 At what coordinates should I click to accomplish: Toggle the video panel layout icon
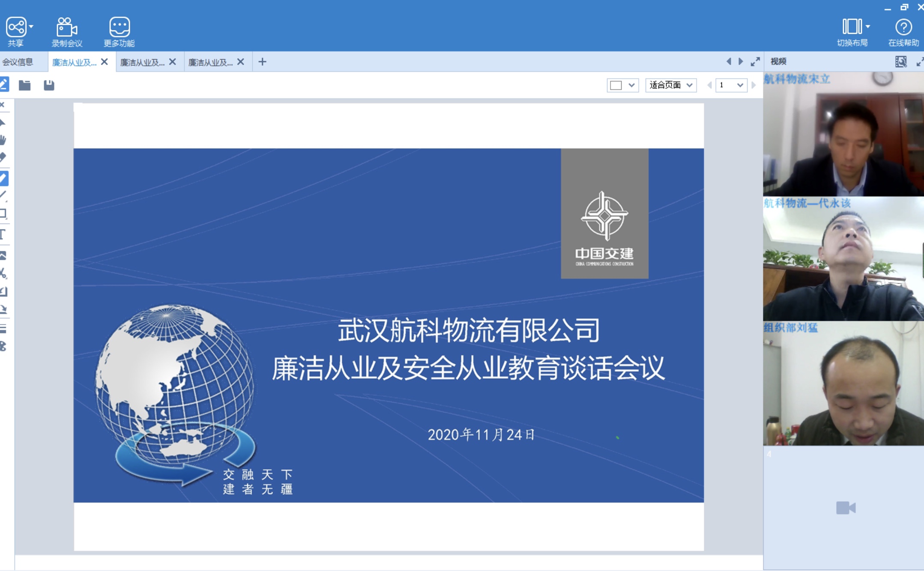[900, 62]
